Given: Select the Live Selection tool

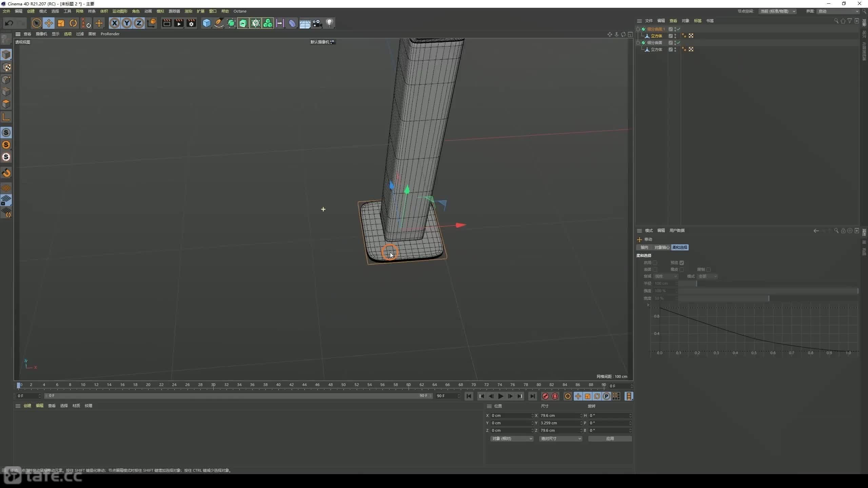Looking at the screenshot, I should (36, 23).
